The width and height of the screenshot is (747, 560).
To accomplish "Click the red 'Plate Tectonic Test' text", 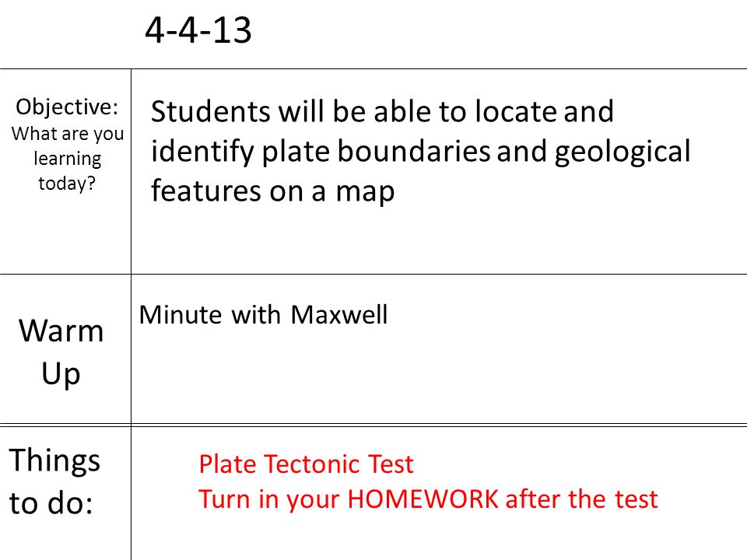I will (306, 464).
